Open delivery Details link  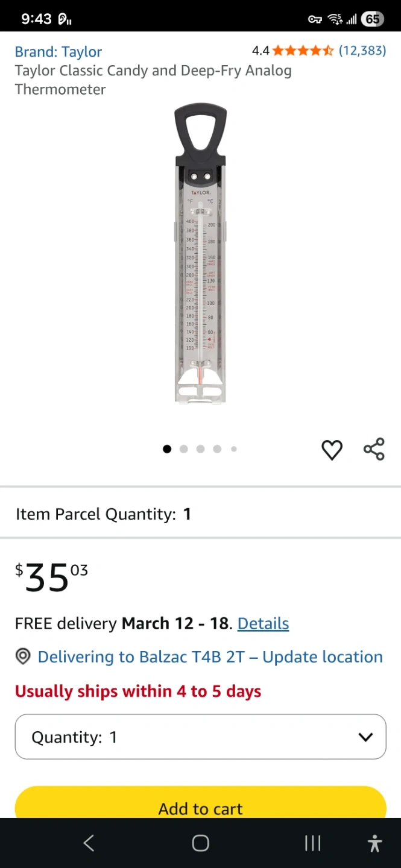[x=263, y=623]
